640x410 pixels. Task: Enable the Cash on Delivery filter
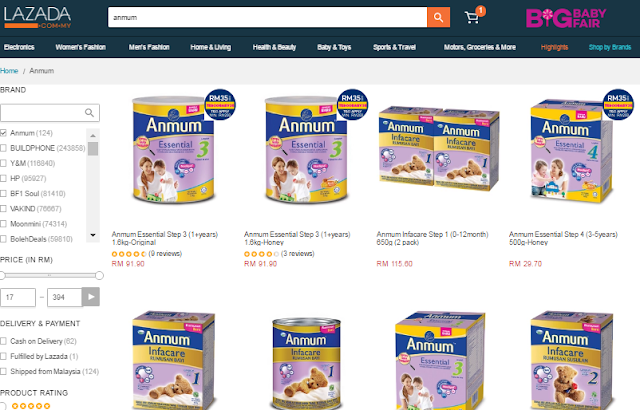[x=3, y=341]
